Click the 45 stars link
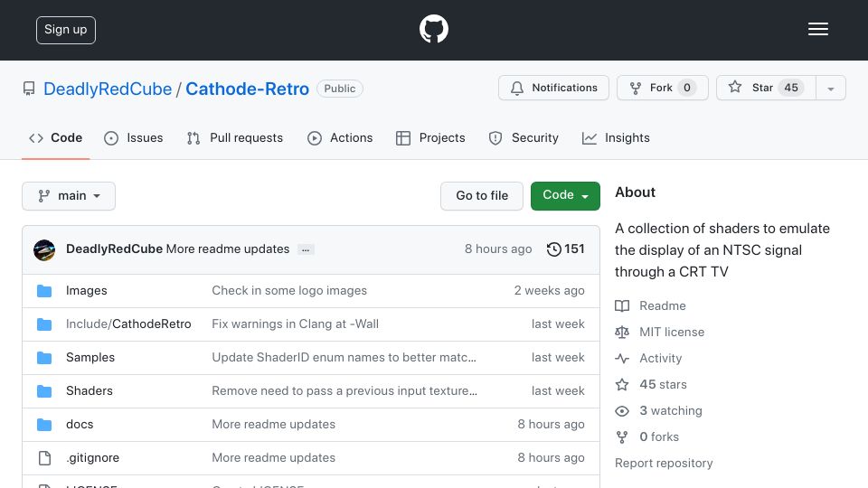This screenshot has height=488, width=868. click(x=663, y=385)
